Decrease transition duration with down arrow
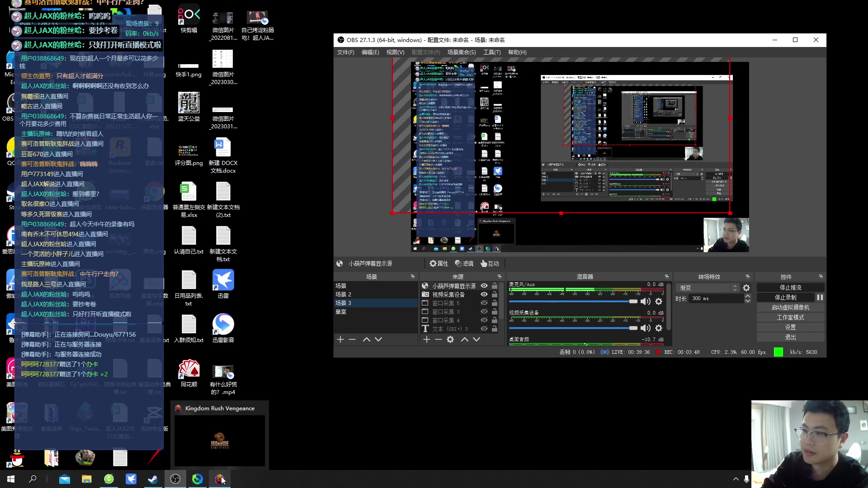Viewport: 868px width, 488px height. [x=748, y=301]
